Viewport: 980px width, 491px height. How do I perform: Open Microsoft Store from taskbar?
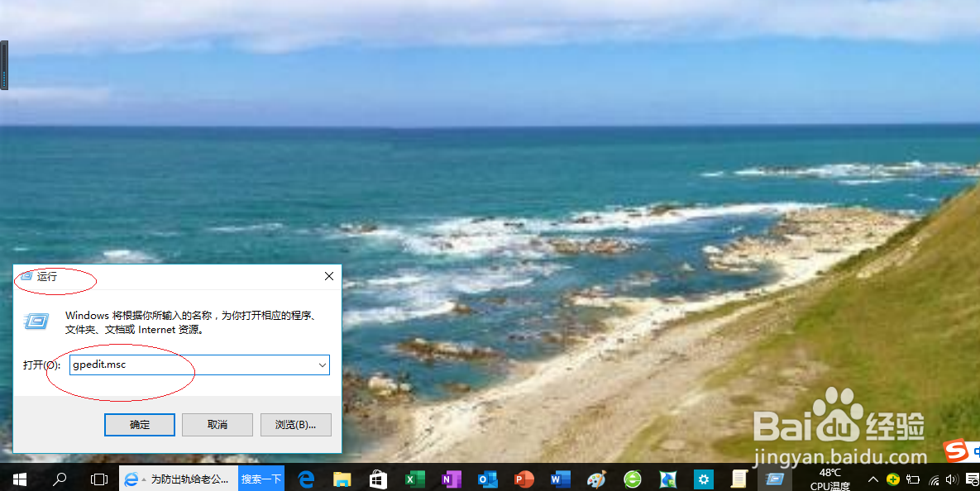[x=378, y=479]
